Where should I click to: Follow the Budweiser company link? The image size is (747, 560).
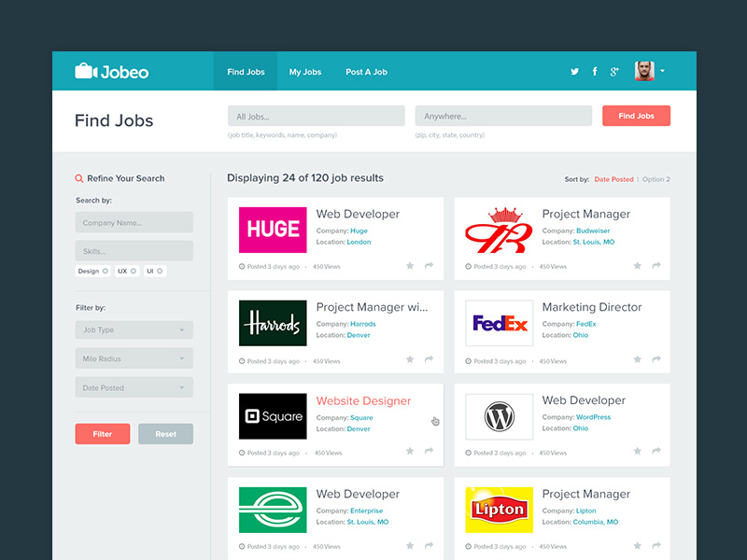click(x=593, y=231)
